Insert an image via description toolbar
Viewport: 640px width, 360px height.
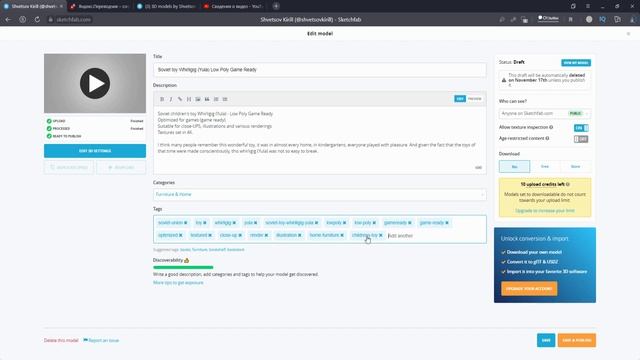point(198,99)
